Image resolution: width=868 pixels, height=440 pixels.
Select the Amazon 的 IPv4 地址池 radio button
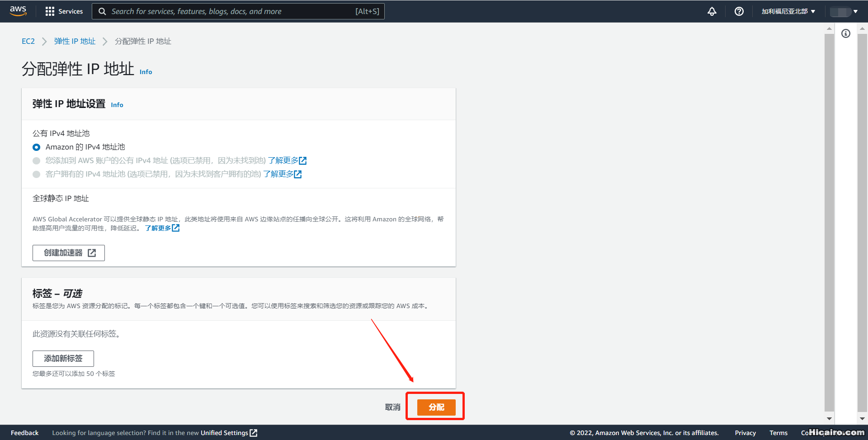(x=36, y=147)
